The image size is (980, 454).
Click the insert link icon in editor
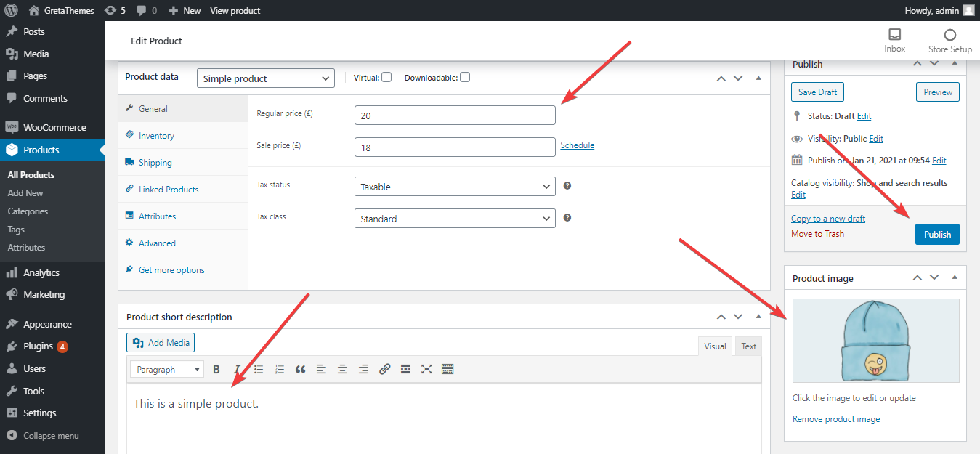click(x=385, y=369)
